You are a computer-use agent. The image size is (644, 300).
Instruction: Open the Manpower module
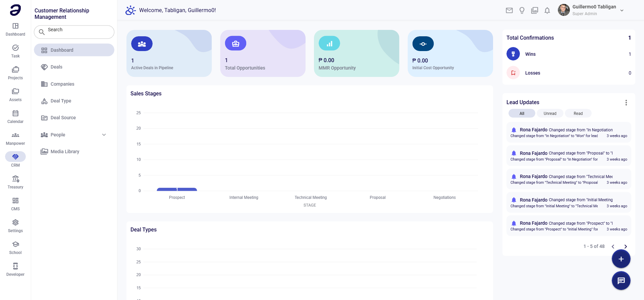(15, 139)
